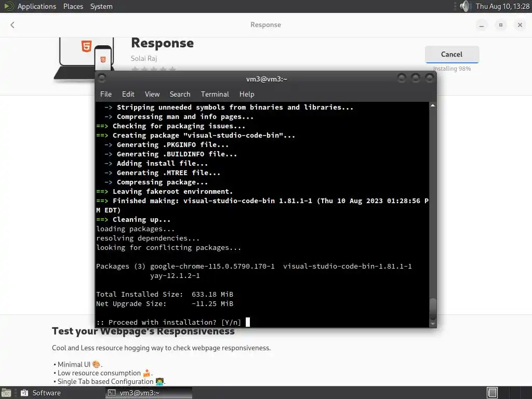
Task: Click the terminal scrollbar thumb
Action: [x=433, y=309]
